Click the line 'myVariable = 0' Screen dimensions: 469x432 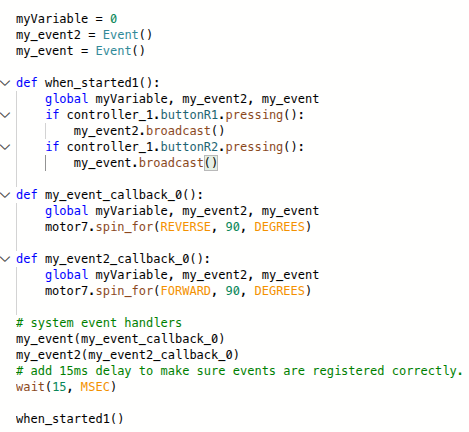[x=67, y=19]
